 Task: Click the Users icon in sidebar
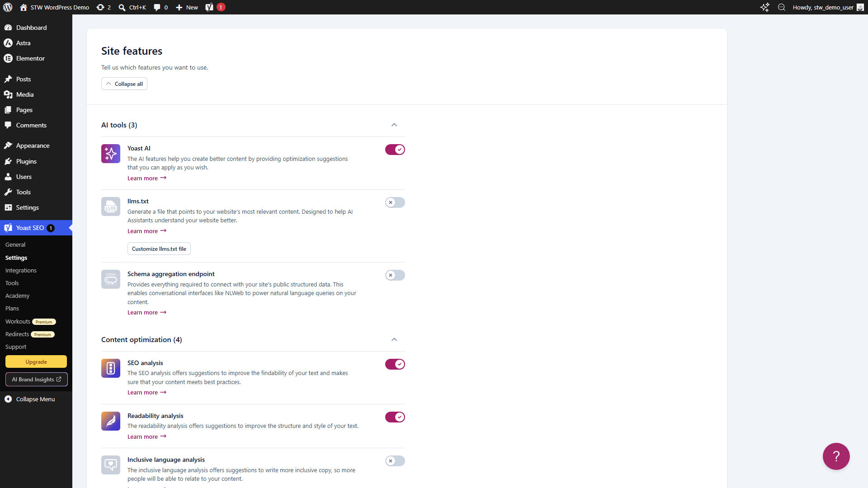8,177
